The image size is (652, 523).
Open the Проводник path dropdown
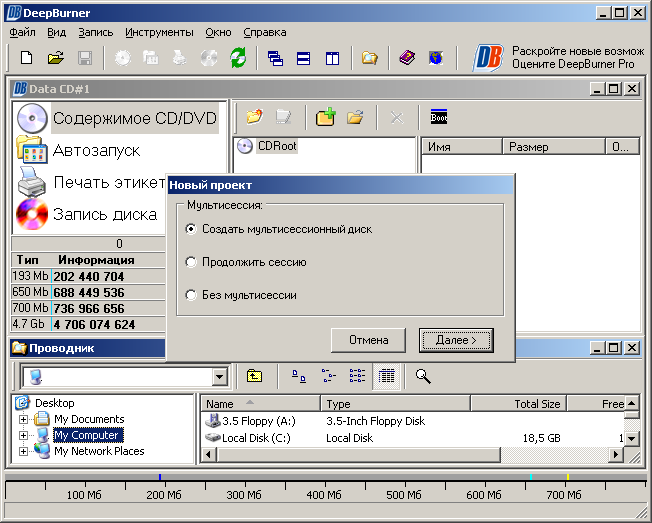(219, 377)
